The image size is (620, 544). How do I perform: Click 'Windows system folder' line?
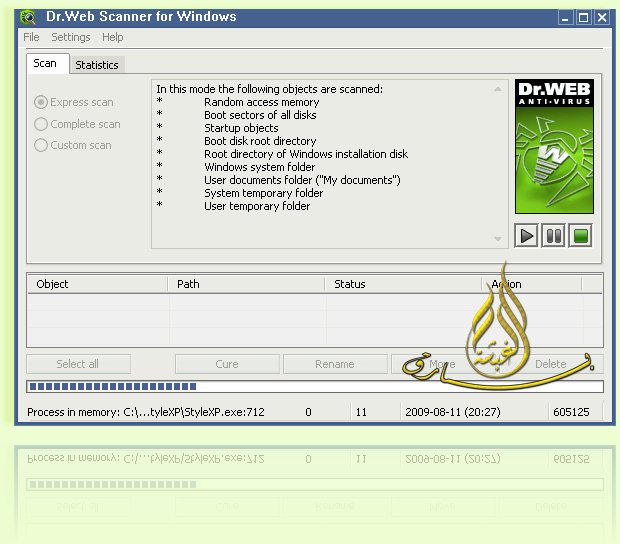point(259,167)
